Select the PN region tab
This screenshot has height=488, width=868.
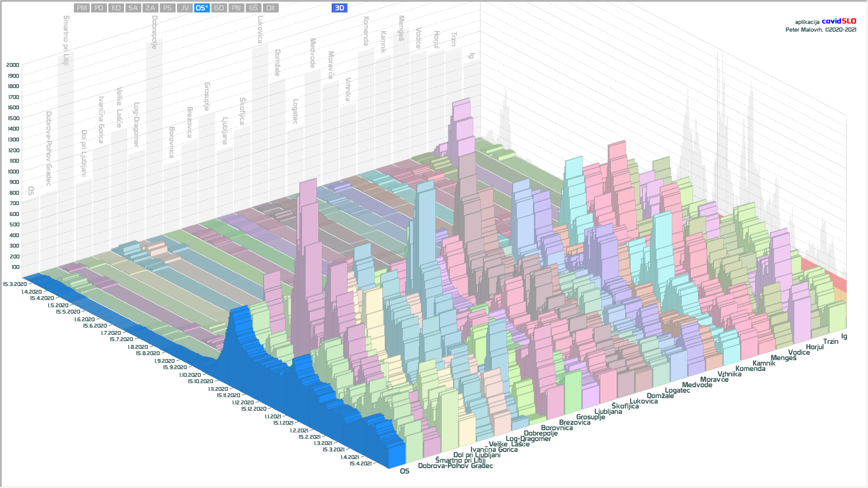[236, 8]
